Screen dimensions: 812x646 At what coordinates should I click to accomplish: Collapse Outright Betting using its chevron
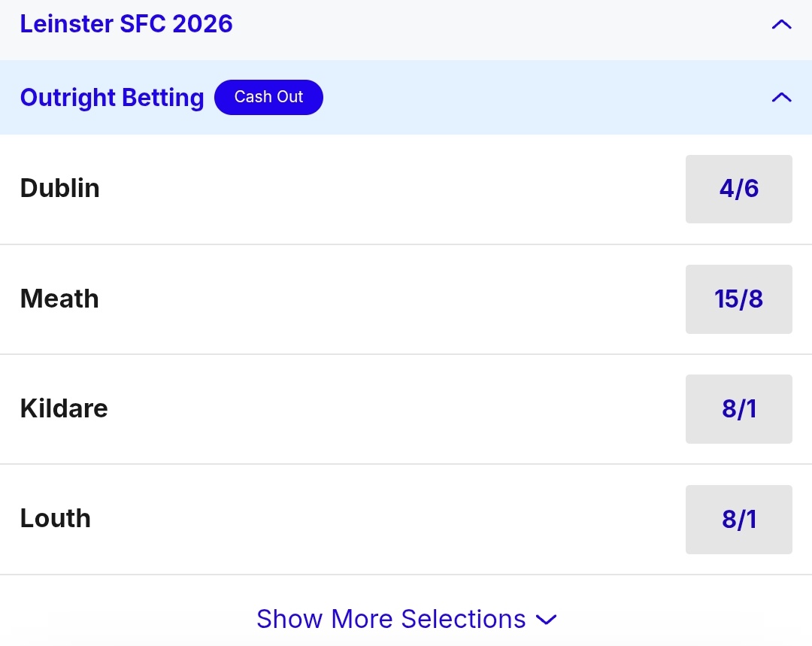pyautogui.click(x=781, y=98)
